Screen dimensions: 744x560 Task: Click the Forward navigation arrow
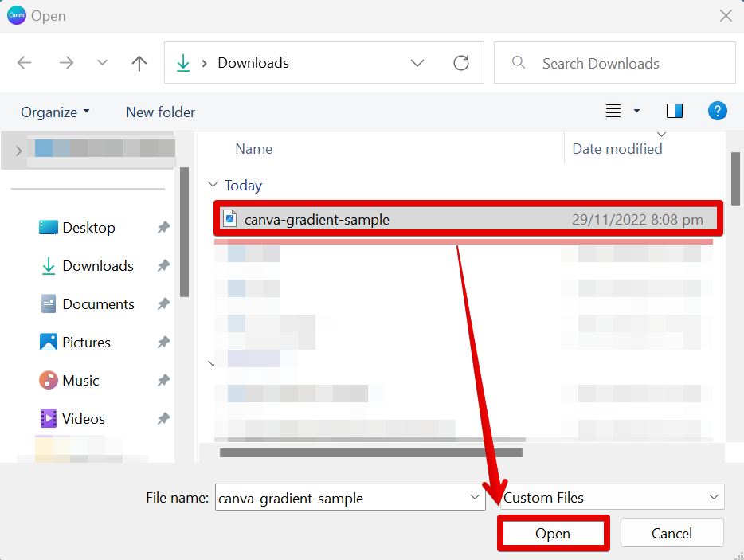pyautogui.click(x=66, y=63)
